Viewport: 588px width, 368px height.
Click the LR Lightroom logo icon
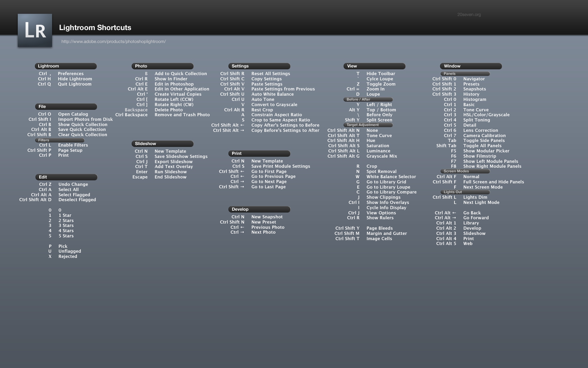click(35, 30)
